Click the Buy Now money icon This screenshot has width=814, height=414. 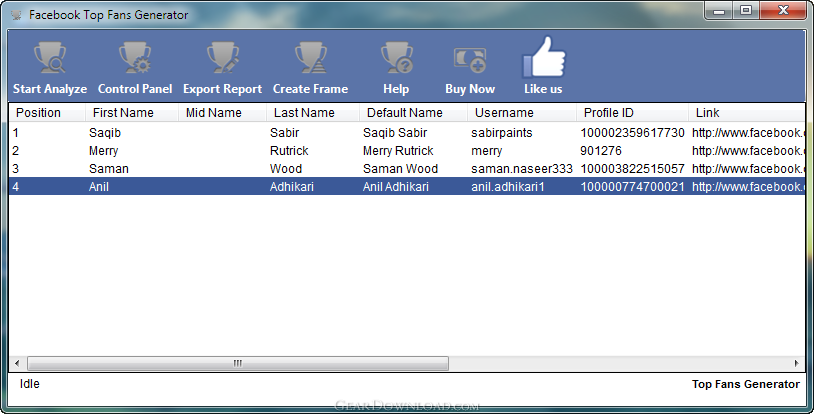470,60
